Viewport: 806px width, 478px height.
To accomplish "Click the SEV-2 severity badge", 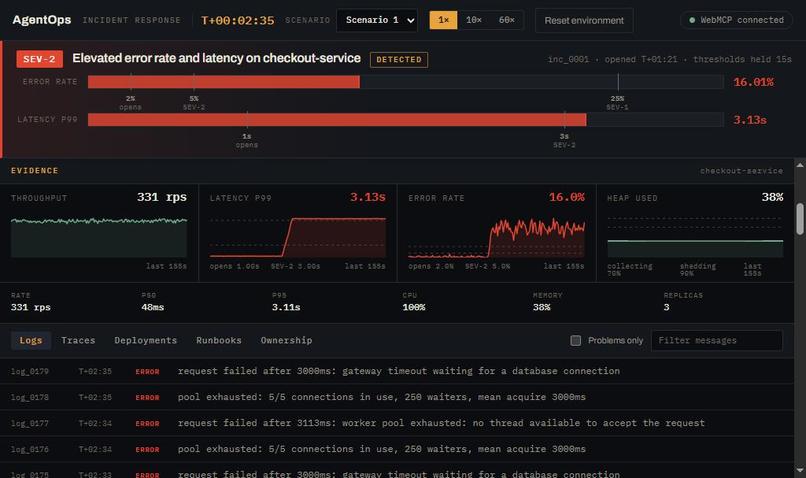I will click(x=40, y=59).
